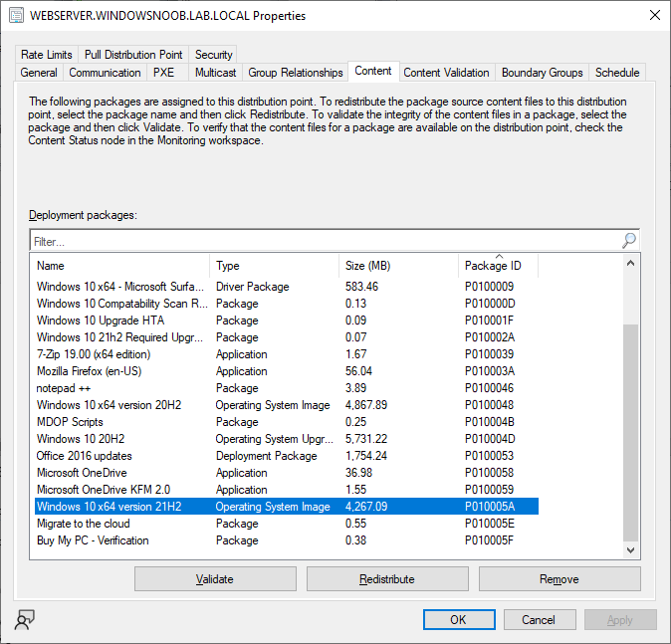Switch to the General tab

click(x=39, y=73)
